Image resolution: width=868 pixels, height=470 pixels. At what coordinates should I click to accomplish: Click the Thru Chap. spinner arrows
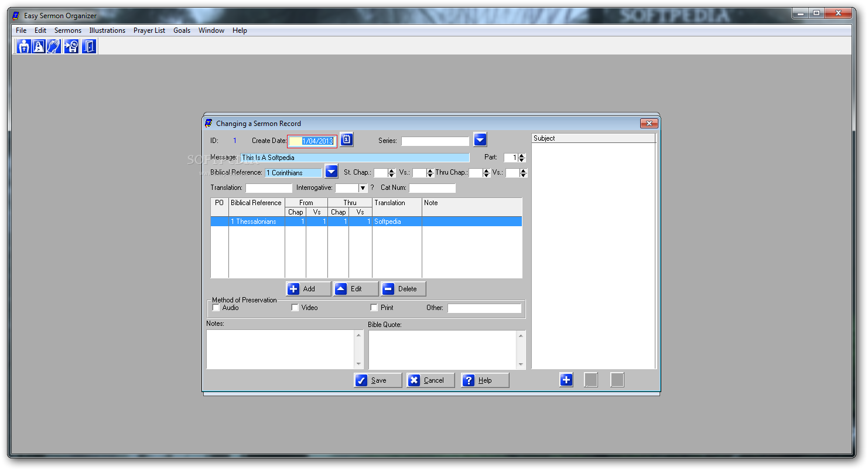[487, 173]
